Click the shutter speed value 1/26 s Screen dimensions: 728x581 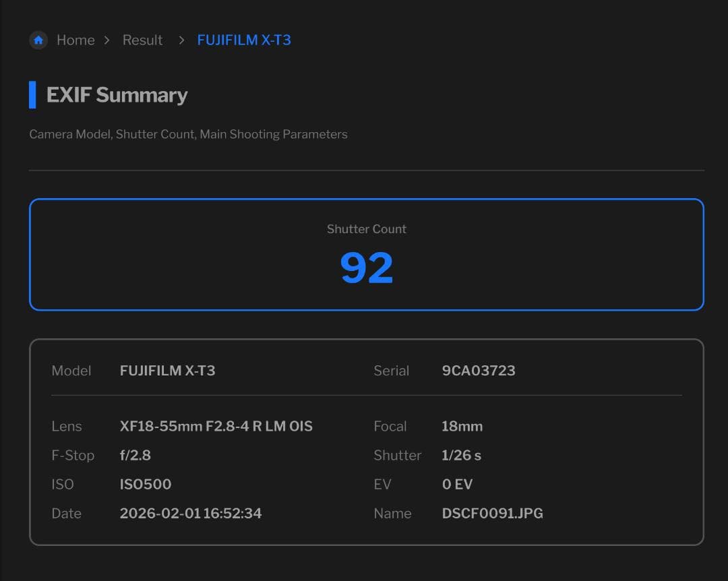(x=461, y=456)
